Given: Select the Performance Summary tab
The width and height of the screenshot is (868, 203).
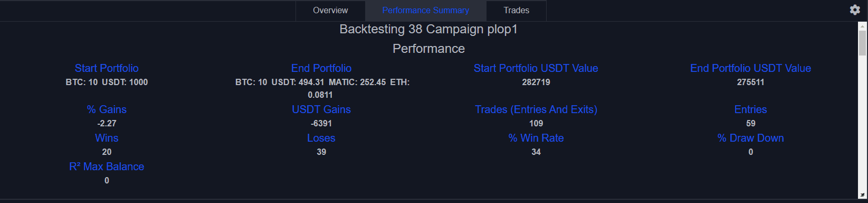Looking at the screenshot, I should point(425,11).
